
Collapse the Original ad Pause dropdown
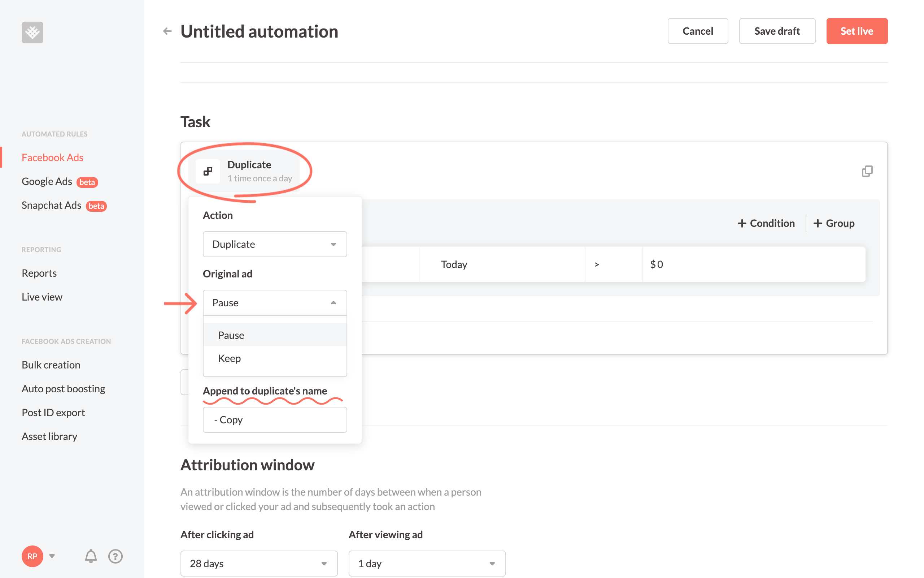click(275, 303)
